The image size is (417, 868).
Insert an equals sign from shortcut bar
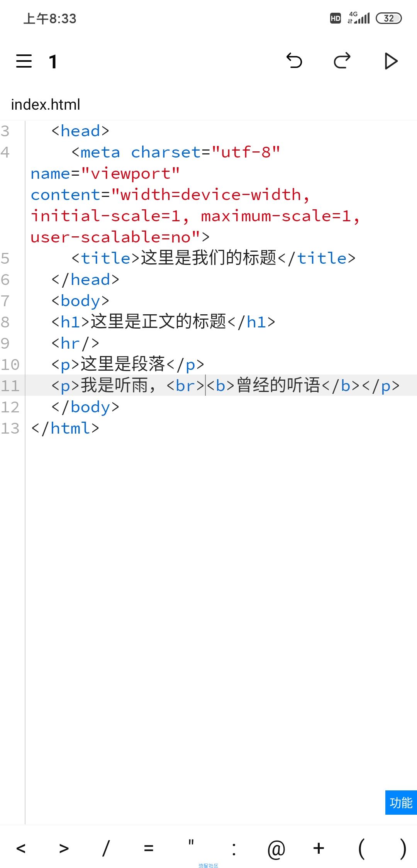(149, 848)
